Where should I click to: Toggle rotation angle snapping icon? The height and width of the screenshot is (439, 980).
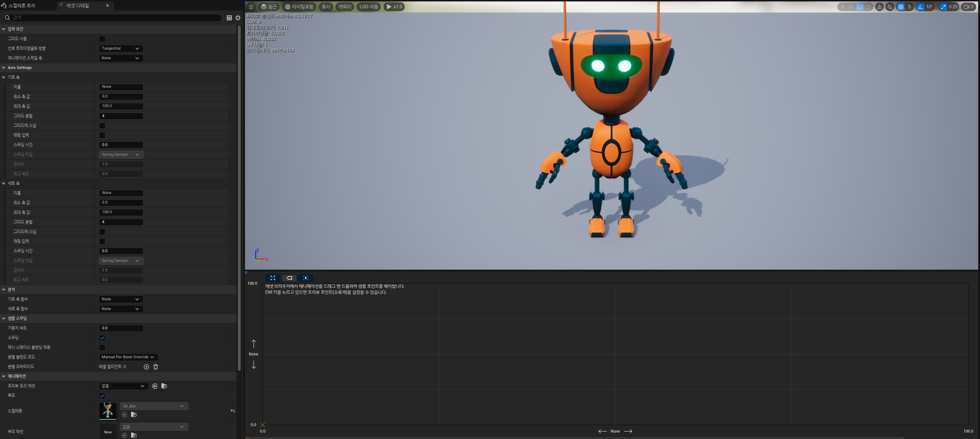(920, 6)
